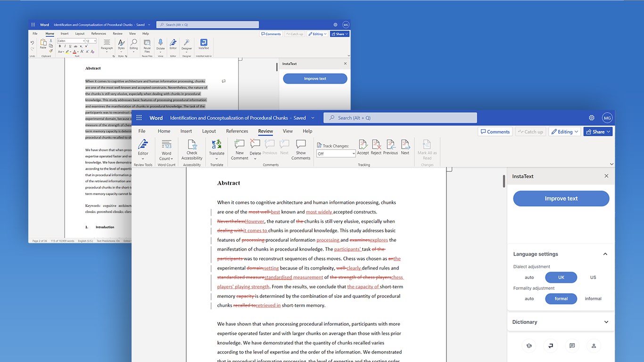Open font size 12 dropdown in back window
Image resolution: width=644 pixels, height=362 pixels.
tap(91, 41)
